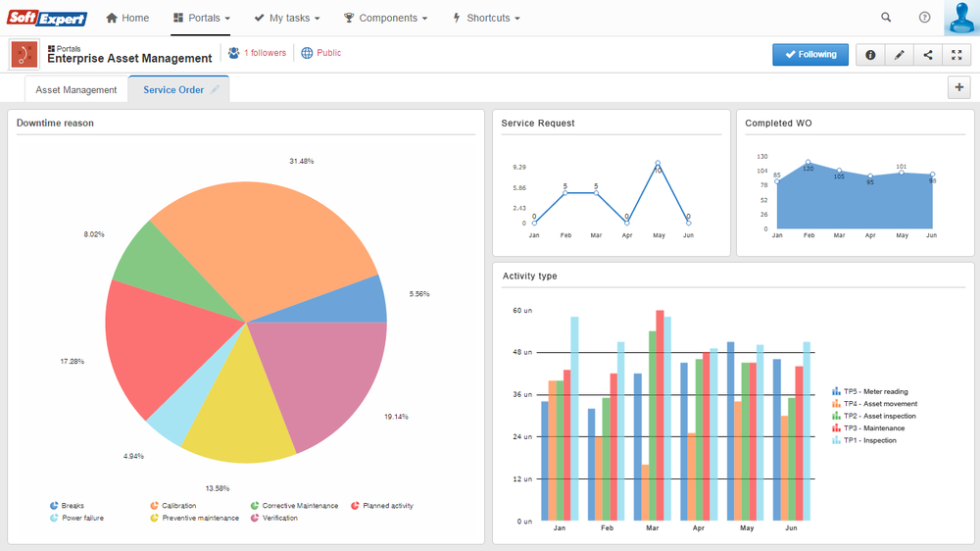Click the Downtime reason panel title
Viewport: 980px width, 551px height.
[x=55, y=124]
